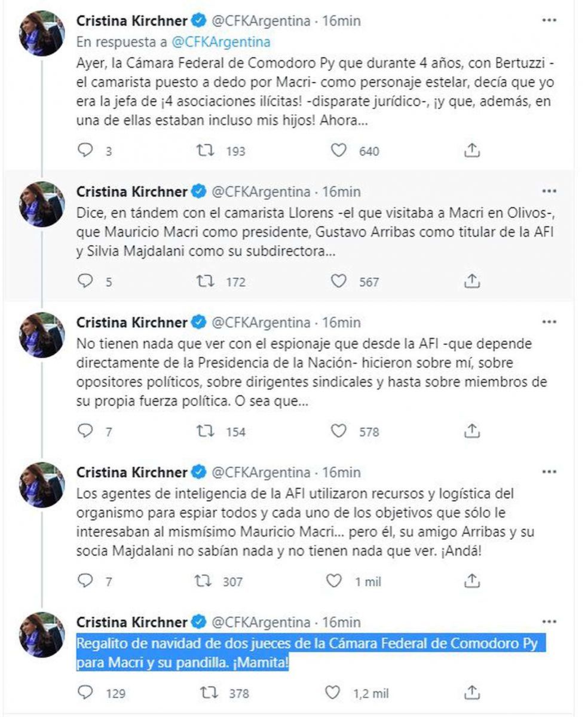This screenshot has height=717, width=588.
Task: Retweet the tweet with 307 retweets
Action: pos(206,580)
